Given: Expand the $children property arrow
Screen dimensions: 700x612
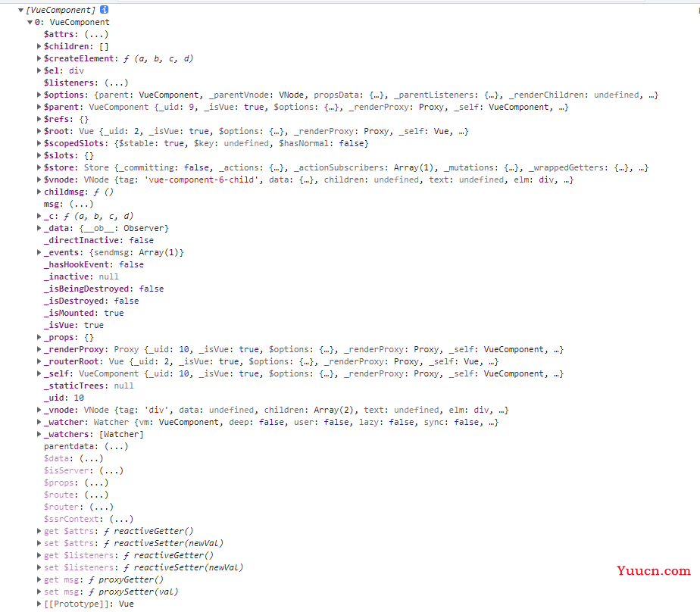Looking at the screenshot, I should (x=39, y=46).
